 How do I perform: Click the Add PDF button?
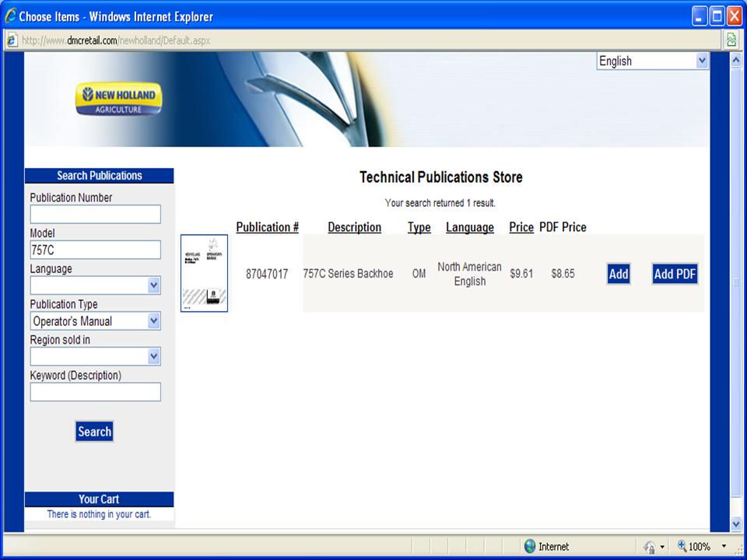(675, 274)
